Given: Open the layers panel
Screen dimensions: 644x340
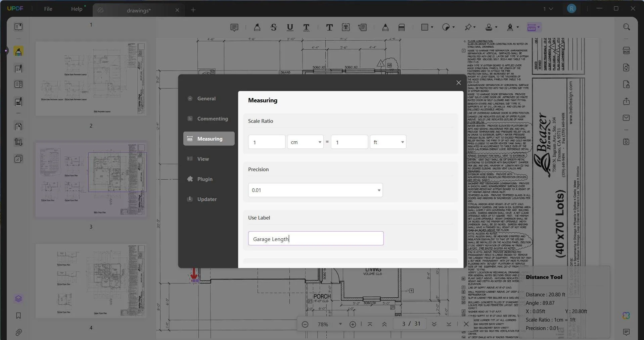Looking at the screenshot, I should [18, 299].
